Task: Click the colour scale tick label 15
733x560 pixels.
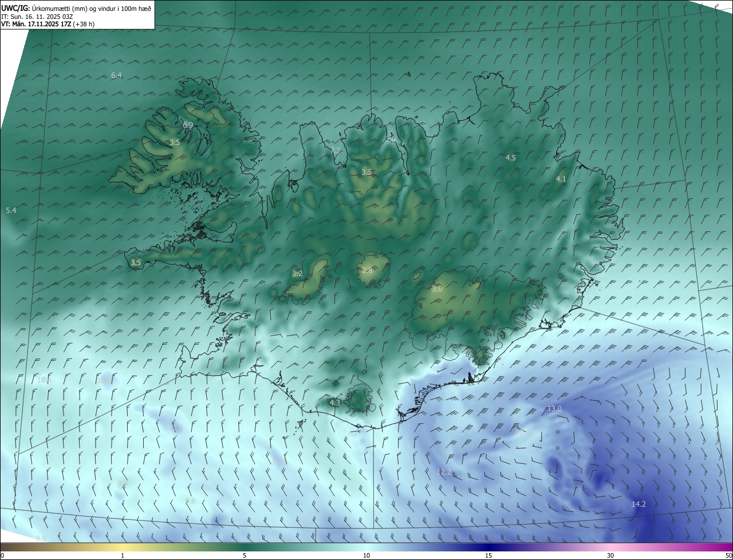Action: click(488, 555)
